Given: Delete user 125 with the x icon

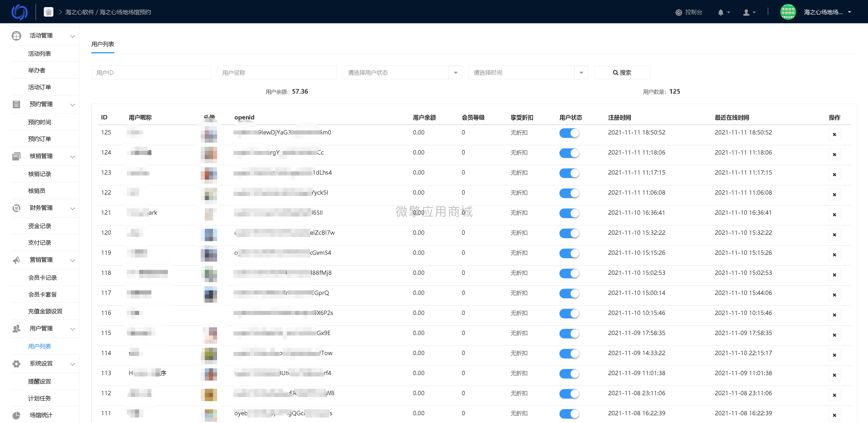Looking at the screenshot, I should pyautogui.click(x=834, y=134).
